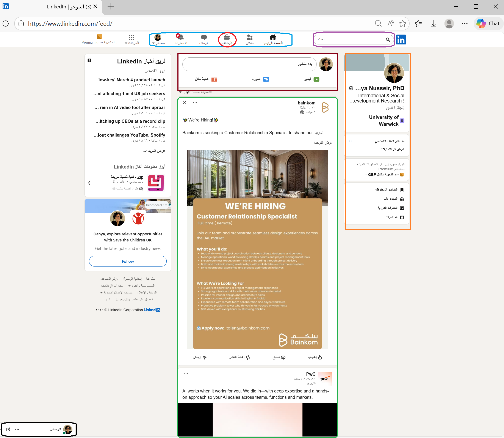Open the Jobs (الوظائف) briefcase icon
The height and width of the screenshot is (438, 504).
point(227,39)
